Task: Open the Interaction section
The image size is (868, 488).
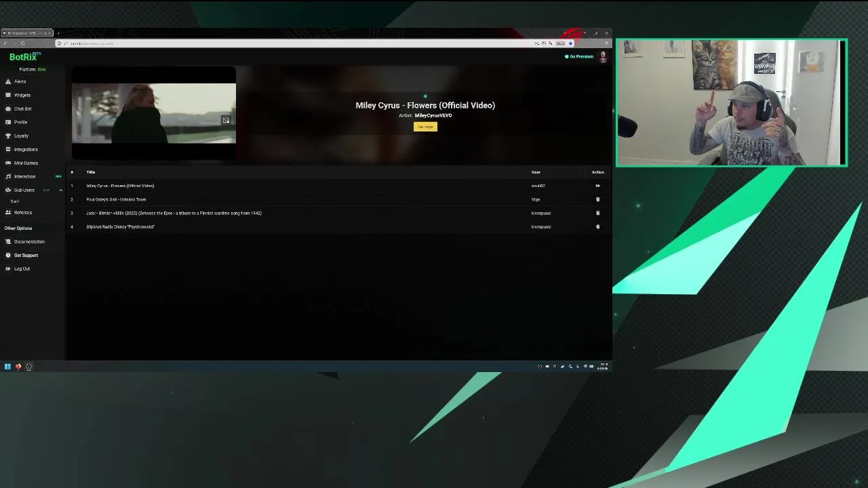Action: (25, 176)
